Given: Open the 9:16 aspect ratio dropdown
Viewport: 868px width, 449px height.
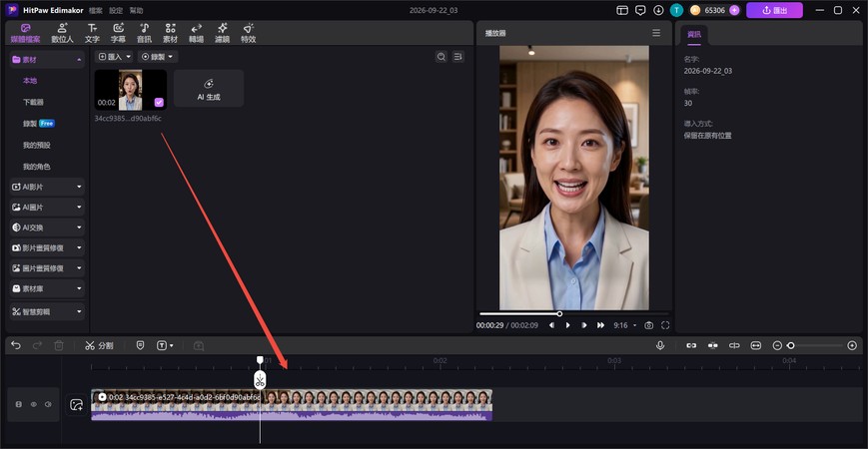Looking at the screenshot, I should (x=625, y=325).
